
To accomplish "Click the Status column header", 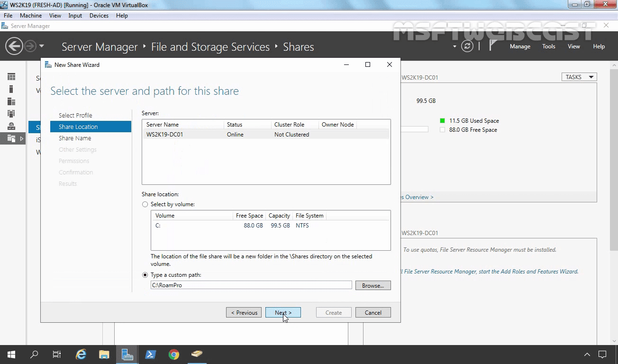I will click(247, 125).
